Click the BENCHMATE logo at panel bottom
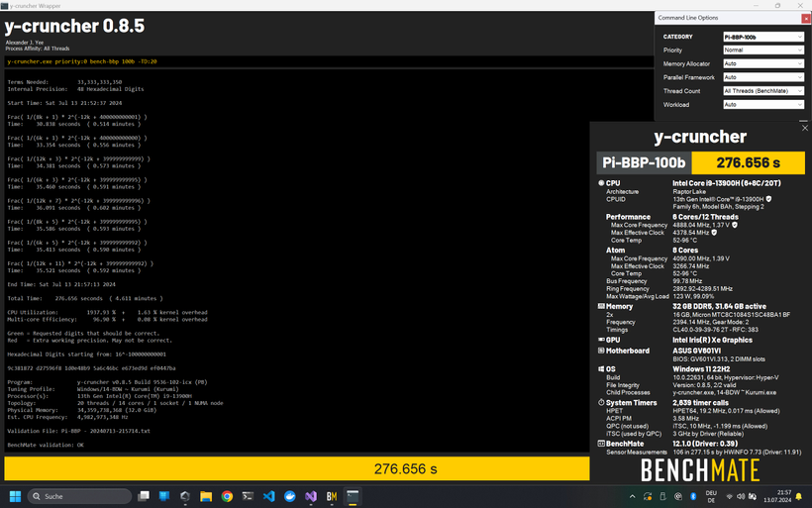Screen dimensions: 812x508 700,470
